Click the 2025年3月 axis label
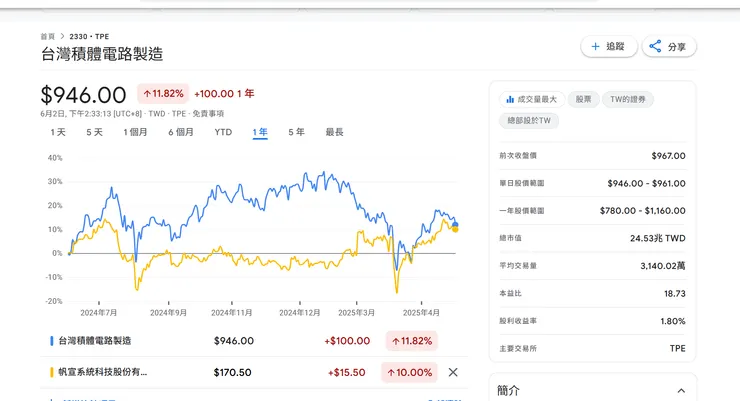The width and height of the screenshot is (740, 401). (x=356, y=313)
